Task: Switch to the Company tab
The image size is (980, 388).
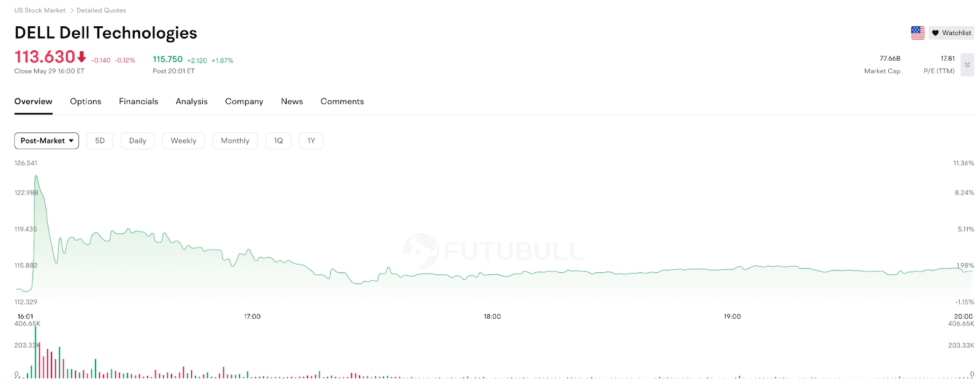Action: (244, 101)
